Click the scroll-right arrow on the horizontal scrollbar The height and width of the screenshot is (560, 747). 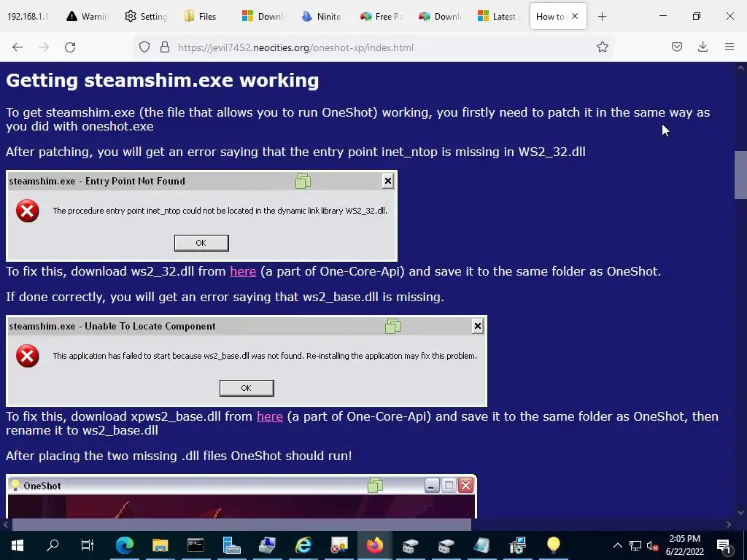729,525
